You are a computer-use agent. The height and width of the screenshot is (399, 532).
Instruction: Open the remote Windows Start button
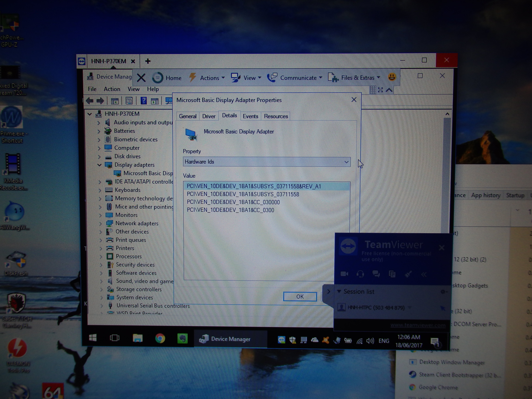[93, 338]
